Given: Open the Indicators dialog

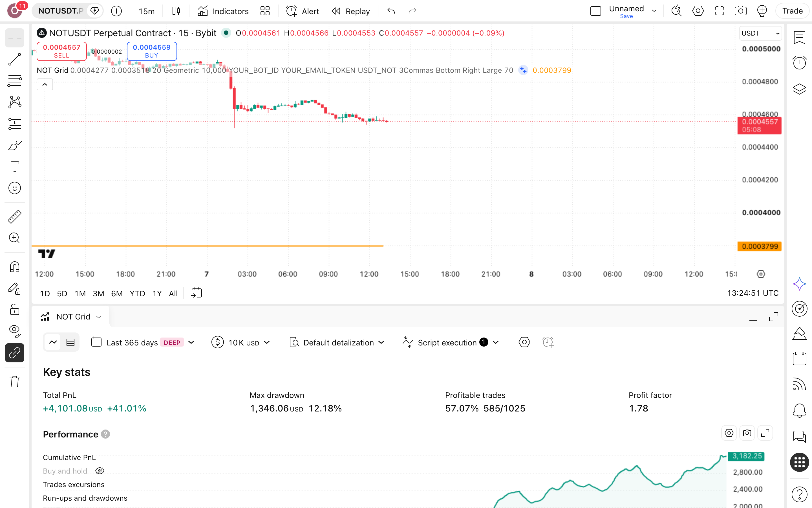Looking at the screenshot, I should tap(223, 11).
